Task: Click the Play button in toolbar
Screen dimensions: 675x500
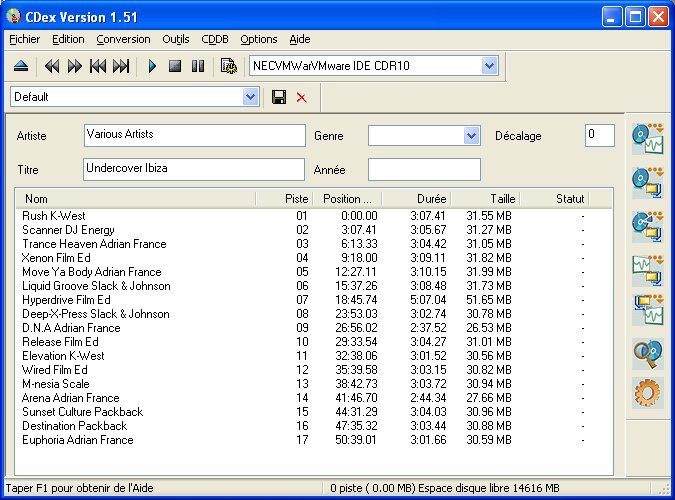Action: click(x=152, y=66)
